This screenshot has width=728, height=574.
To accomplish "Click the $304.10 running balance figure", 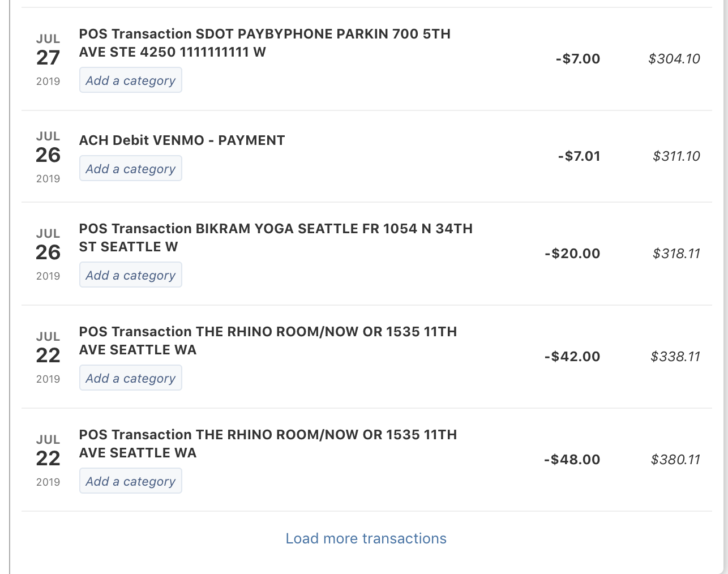I will (x=674, y=58).
